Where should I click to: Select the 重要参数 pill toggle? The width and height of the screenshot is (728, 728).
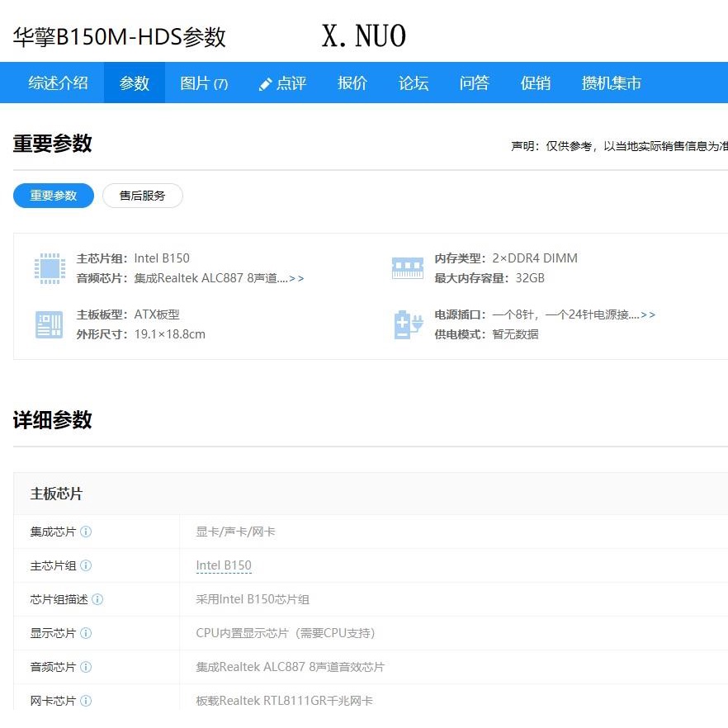(x=54, y=196)
